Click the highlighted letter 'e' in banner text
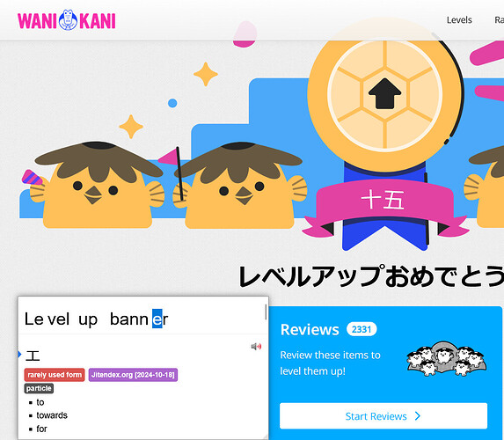 pyautogui.click(x=157, y=319)
